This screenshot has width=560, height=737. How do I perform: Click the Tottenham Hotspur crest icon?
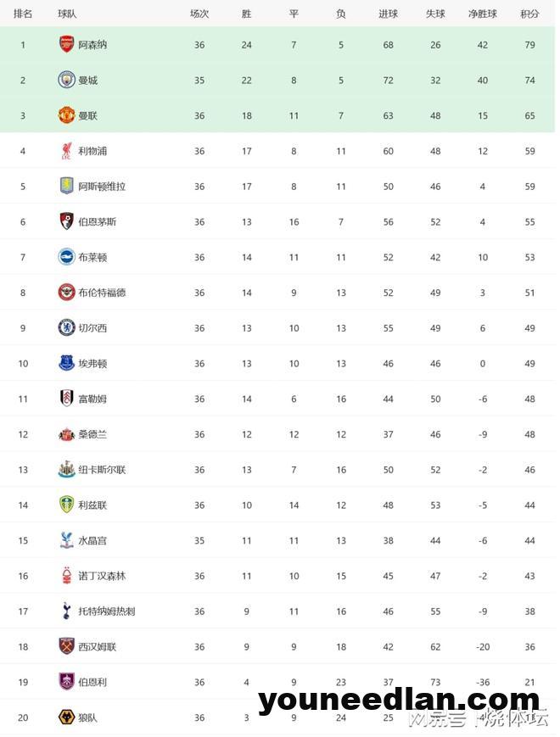click(66, 611)
